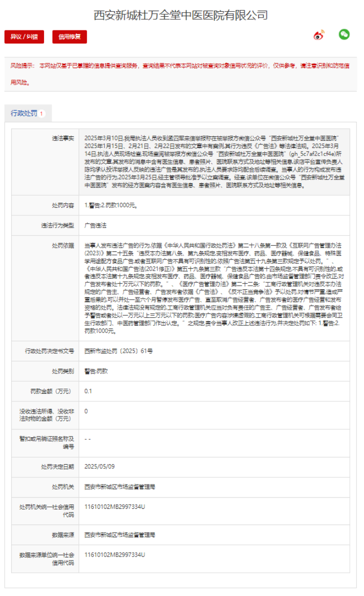Click the 行政处罚决定书文号 label
The image size is (364, 596).
click(x=49, y=351)
